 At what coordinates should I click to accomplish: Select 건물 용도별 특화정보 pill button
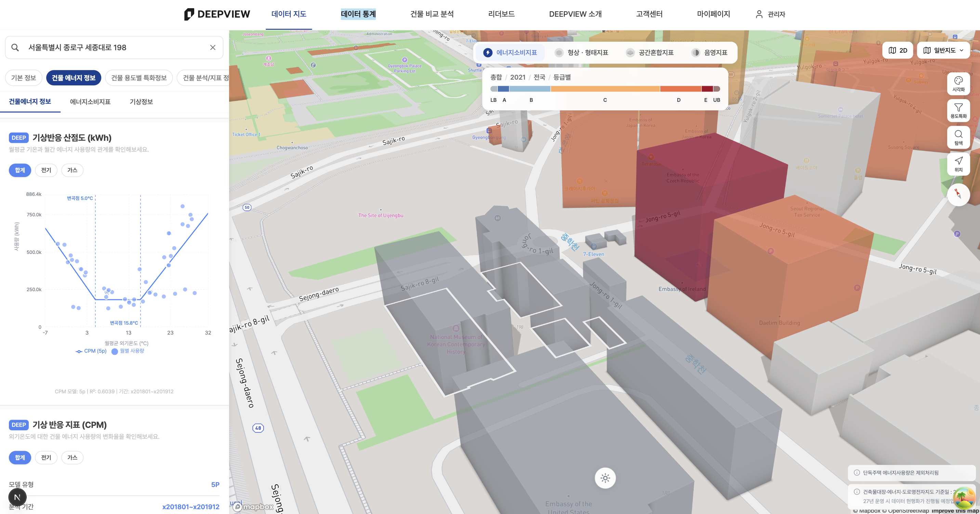click(x=139, y=78)
